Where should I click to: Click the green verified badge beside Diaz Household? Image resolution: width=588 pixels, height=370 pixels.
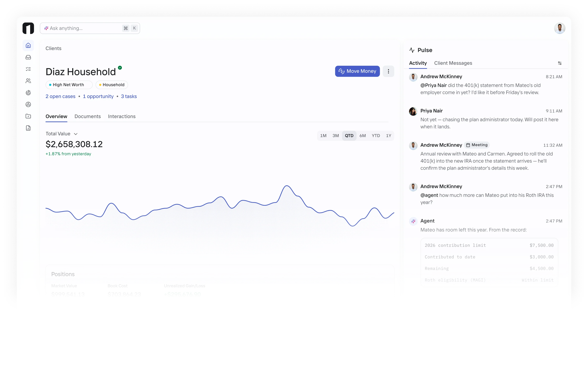point(120,68)
